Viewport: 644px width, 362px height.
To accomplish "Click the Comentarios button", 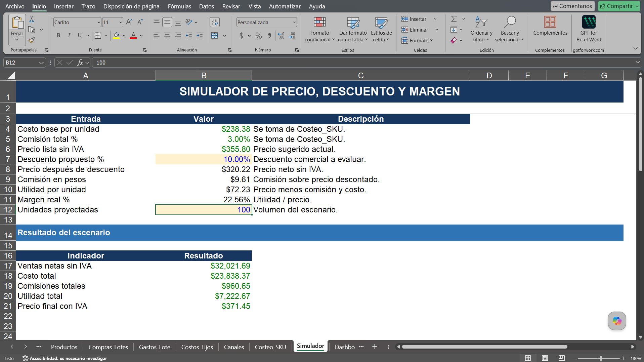I will coord(572,6).
